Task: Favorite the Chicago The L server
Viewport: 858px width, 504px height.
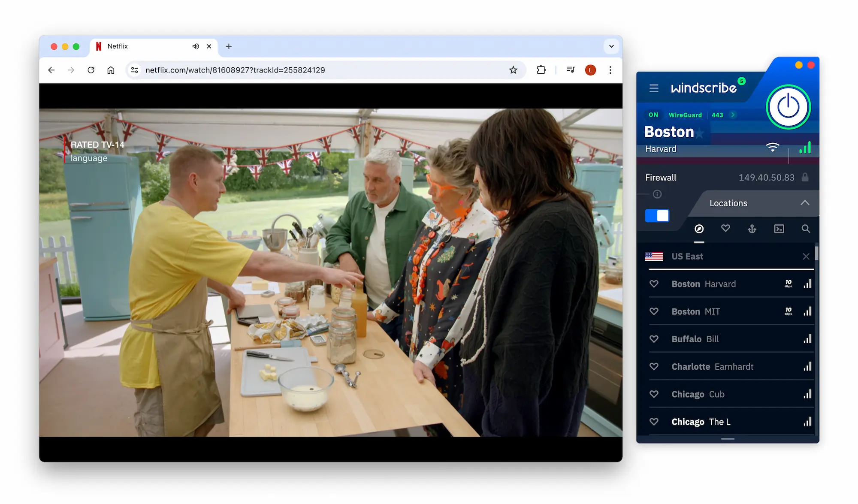Action: (654, 422)
